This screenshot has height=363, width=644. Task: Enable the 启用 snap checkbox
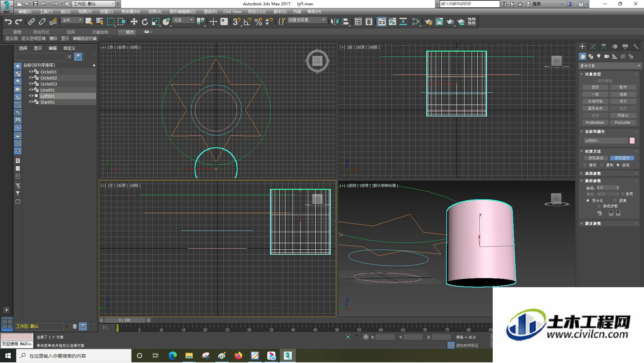[623, 194]
